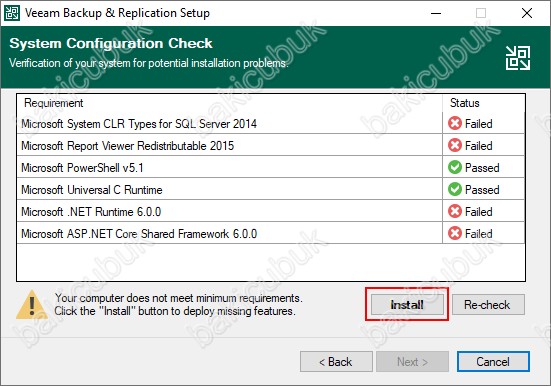Go back with the Back button
551x386 pixels.
[336, 361]
